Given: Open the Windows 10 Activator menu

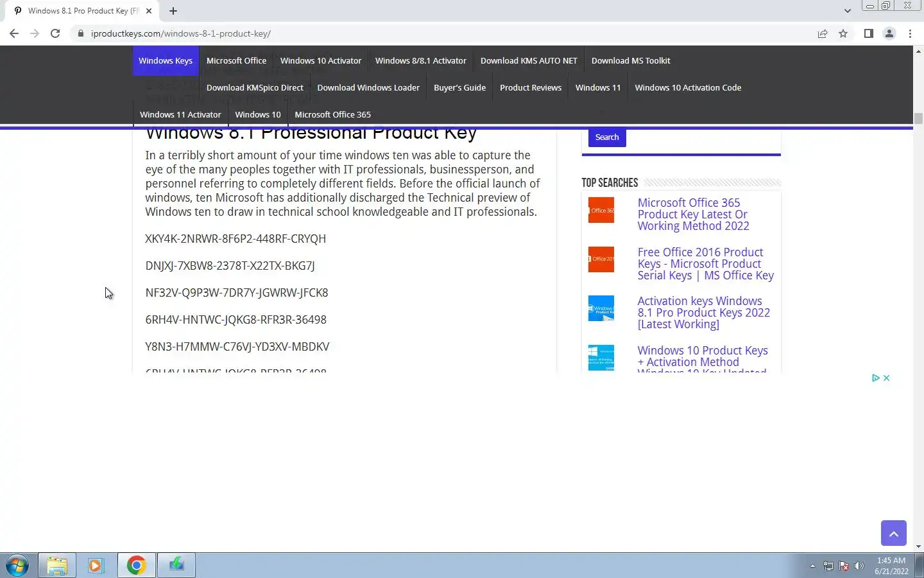Looking at the screenshot, I should click(321, 60).
